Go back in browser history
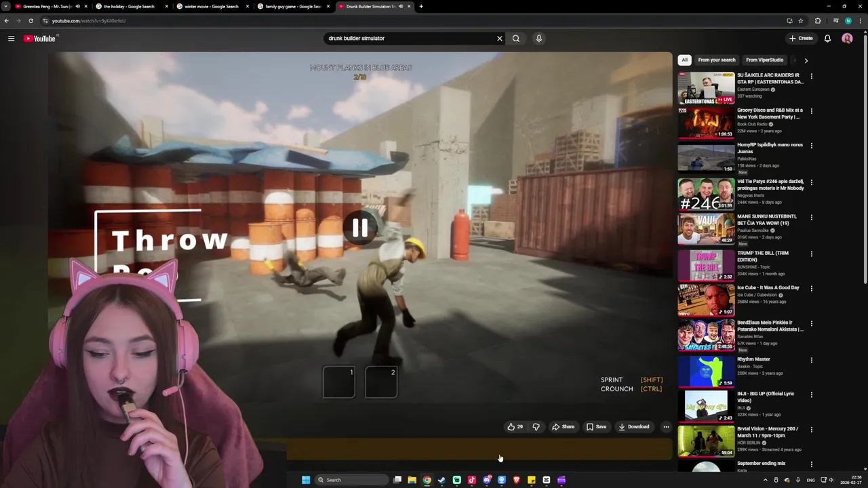868x488 pixels. (x=6, y=21)
